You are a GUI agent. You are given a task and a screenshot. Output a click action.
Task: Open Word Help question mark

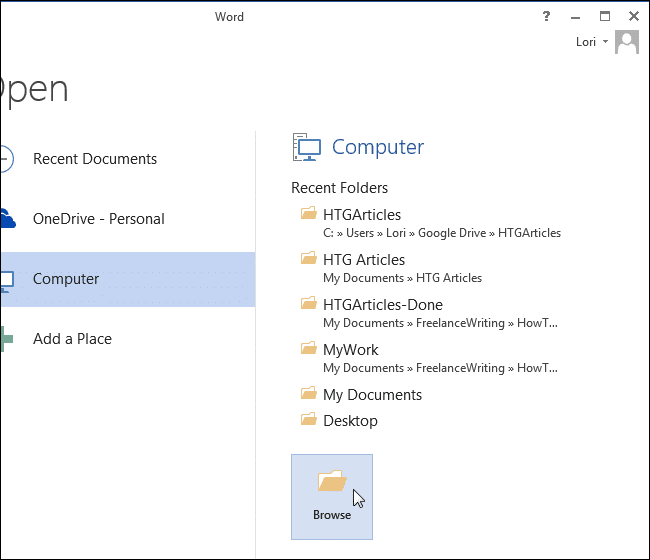click(546, 16)
